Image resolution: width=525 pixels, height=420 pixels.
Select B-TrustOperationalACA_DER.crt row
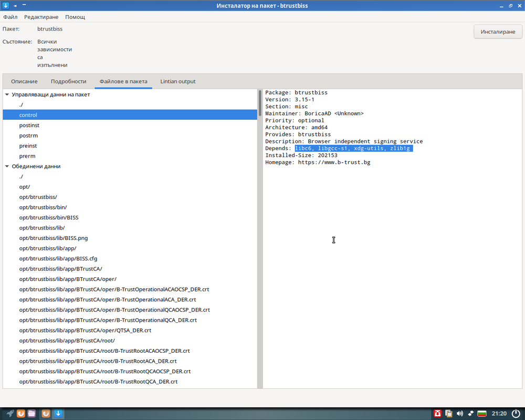(130, 299)
